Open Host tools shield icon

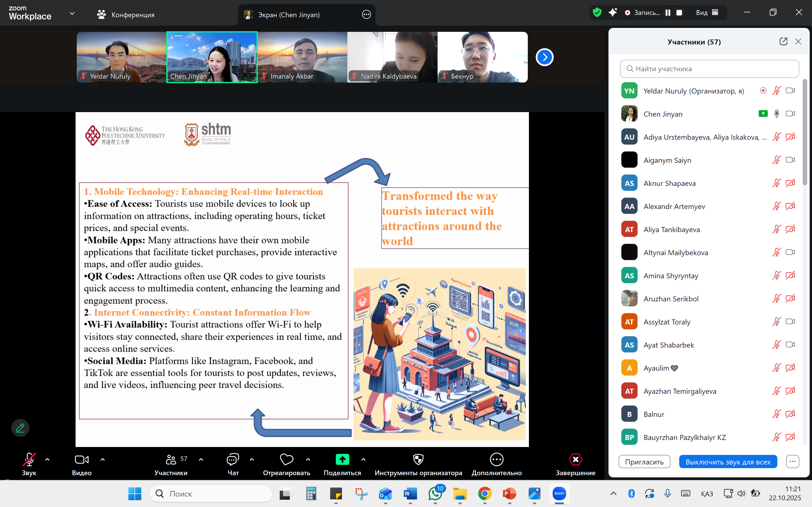coord(418,460)
